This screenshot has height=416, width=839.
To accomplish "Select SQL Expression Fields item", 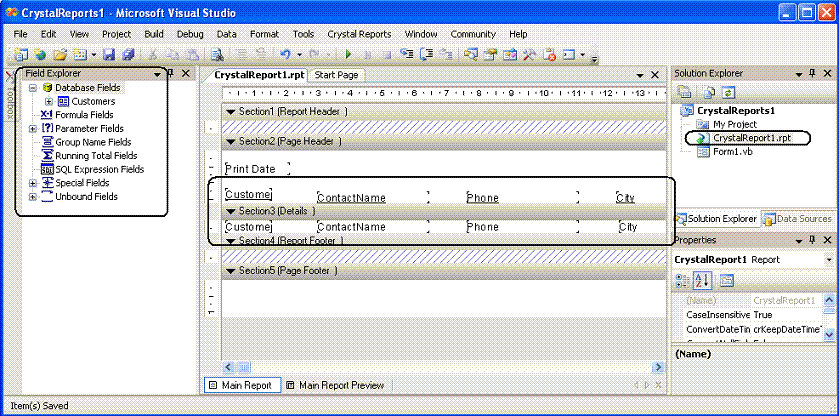I will click(100, 169).
